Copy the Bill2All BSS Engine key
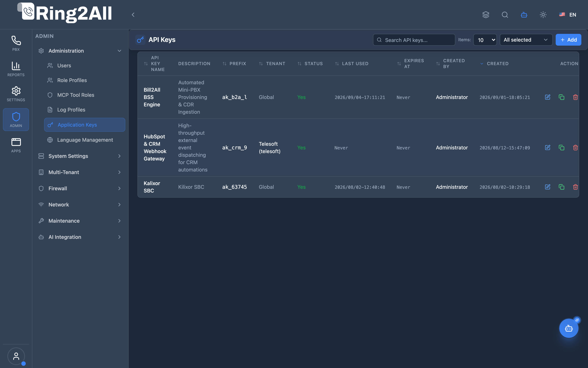Viewport: 588px width, 368px height. pyautogui.click(x=561, y=97)
